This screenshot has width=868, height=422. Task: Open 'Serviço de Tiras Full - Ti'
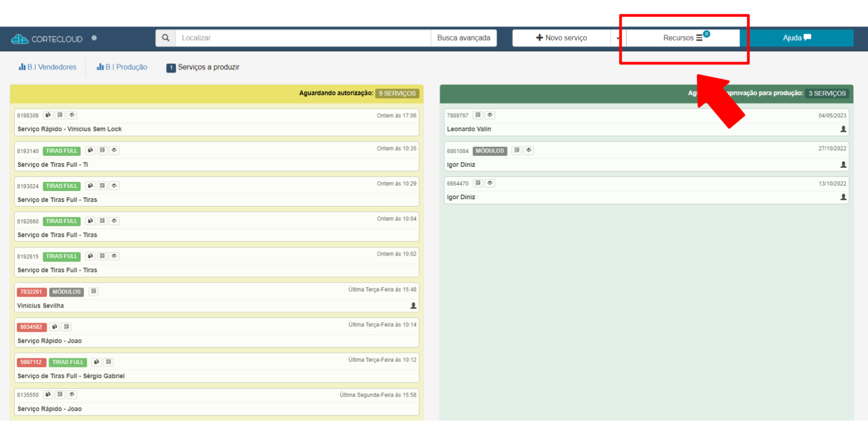coord(53,165)
